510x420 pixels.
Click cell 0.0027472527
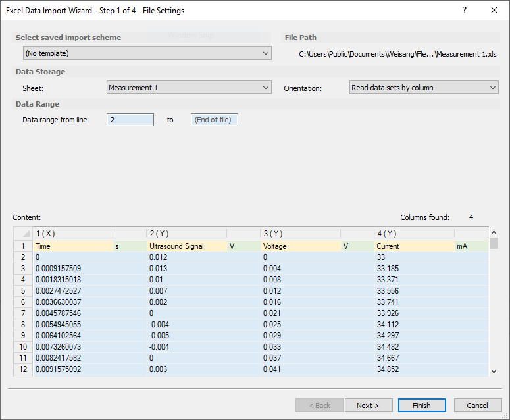click(x=89, y=291)
